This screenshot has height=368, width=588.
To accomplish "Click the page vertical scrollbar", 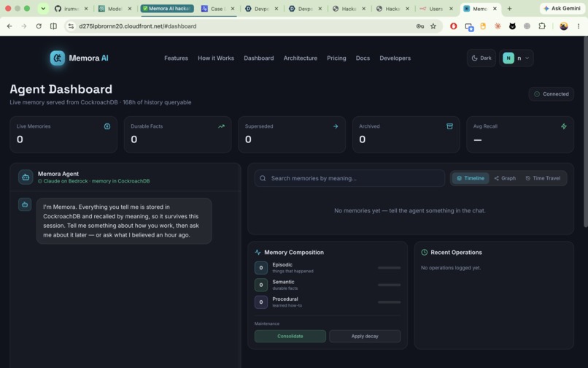I will pos(585,131).
